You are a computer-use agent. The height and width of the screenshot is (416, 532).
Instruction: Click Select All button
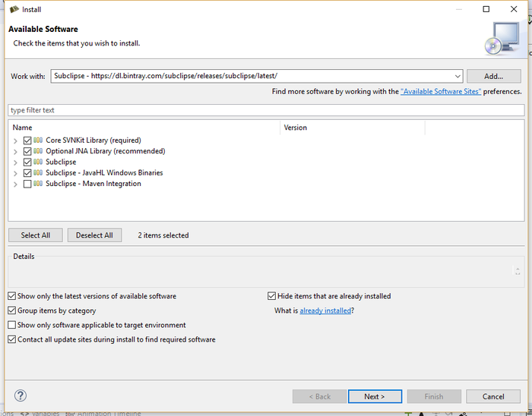point(36,235)
